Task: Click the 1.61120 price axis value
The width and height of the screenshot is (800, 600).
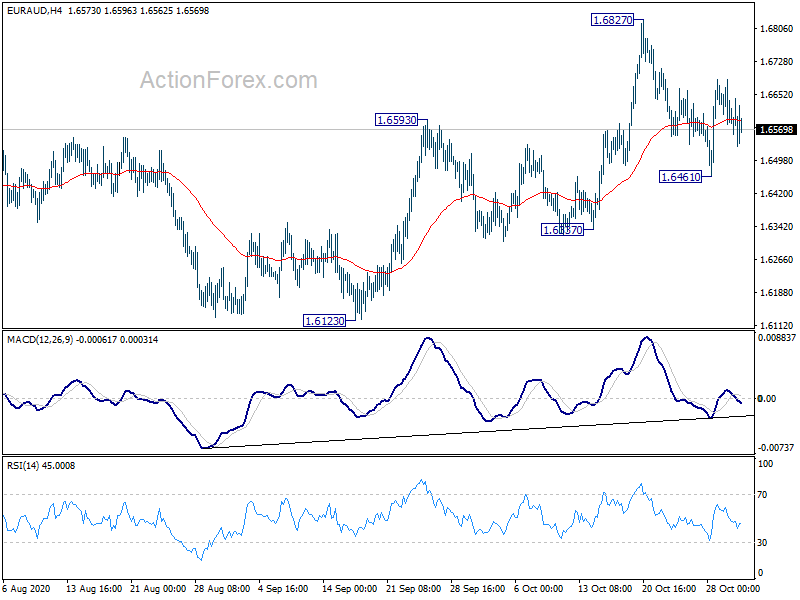Action: click(x=777, y=326)
